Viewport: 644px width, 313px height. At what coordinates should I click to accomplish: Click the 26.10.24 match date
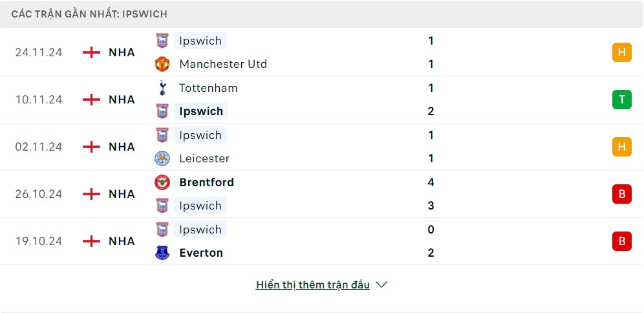[39, 194]
